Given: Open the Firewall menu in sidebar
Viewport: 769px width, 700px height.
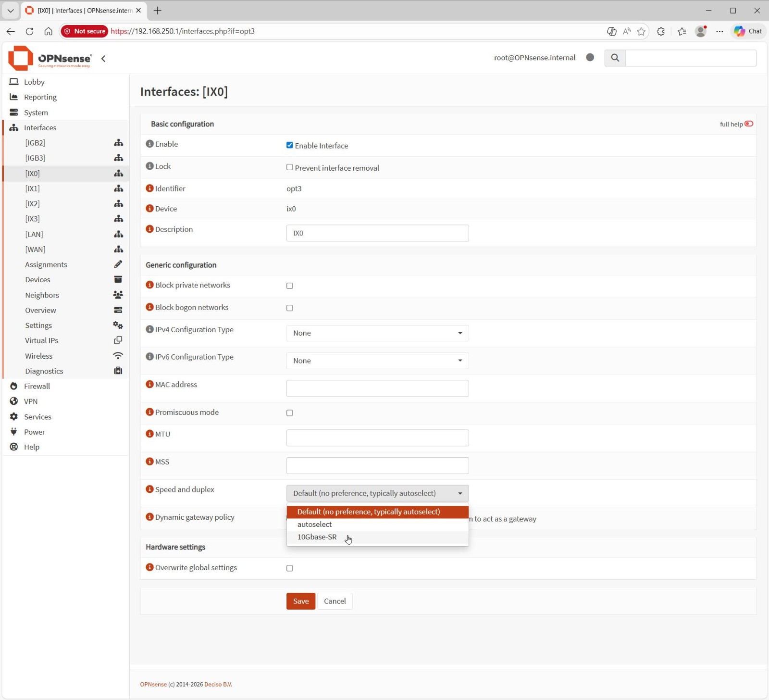Looking at the screenshot, I should tap(37, 386).
